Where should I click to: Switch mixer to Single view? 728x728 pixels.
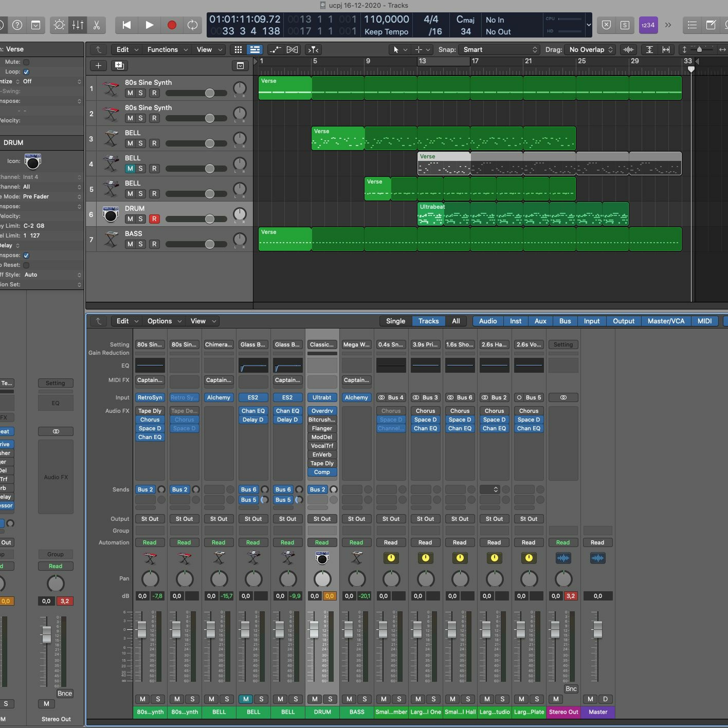pos(395,321)
